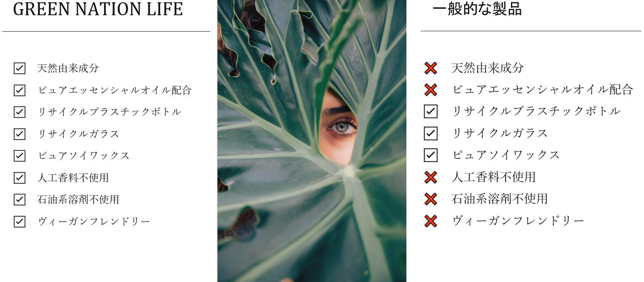644x282 pixels.
Task: Click the red X beside ピュアエッセンシャルオイル配合 on right
Action: (431, 90)
